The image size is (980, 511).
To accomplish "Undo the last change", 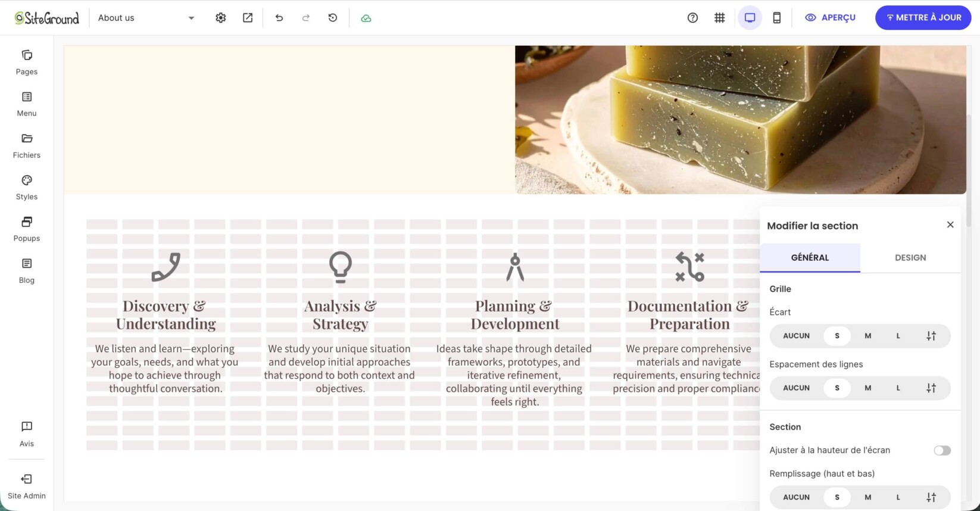I will (x=279, y=18).
